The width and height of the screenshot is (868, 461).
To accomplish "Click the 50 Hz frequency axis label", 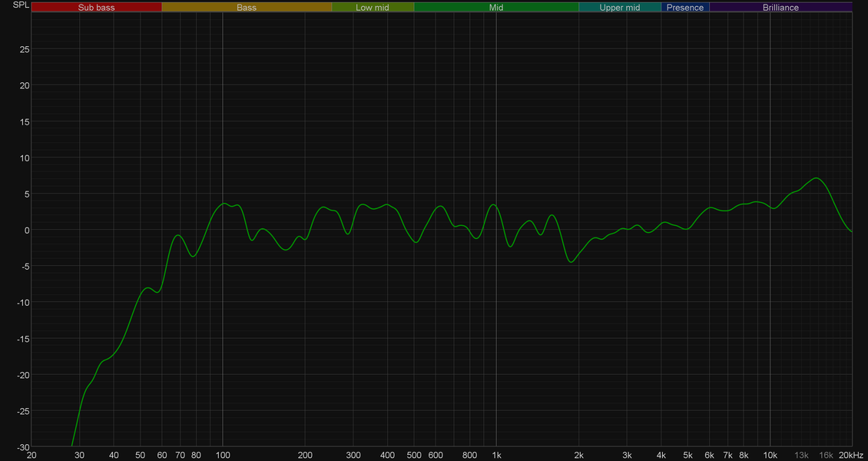I will (141, 456).
